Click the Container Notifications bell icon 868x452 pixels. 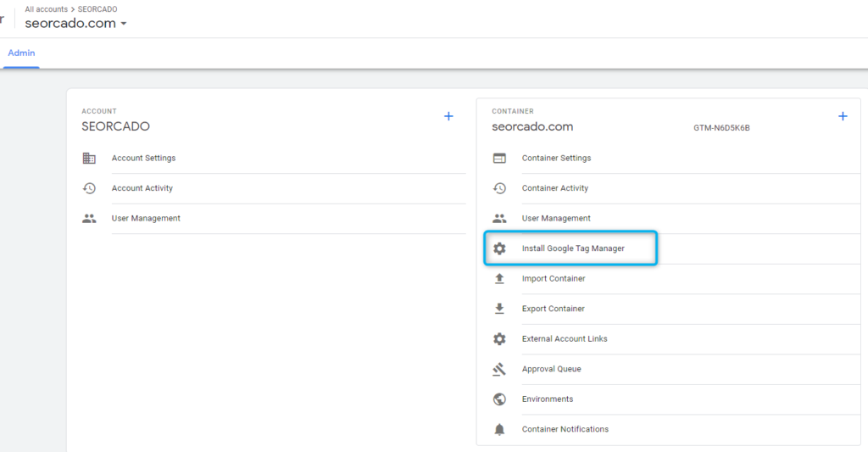(x=499, y=429)
